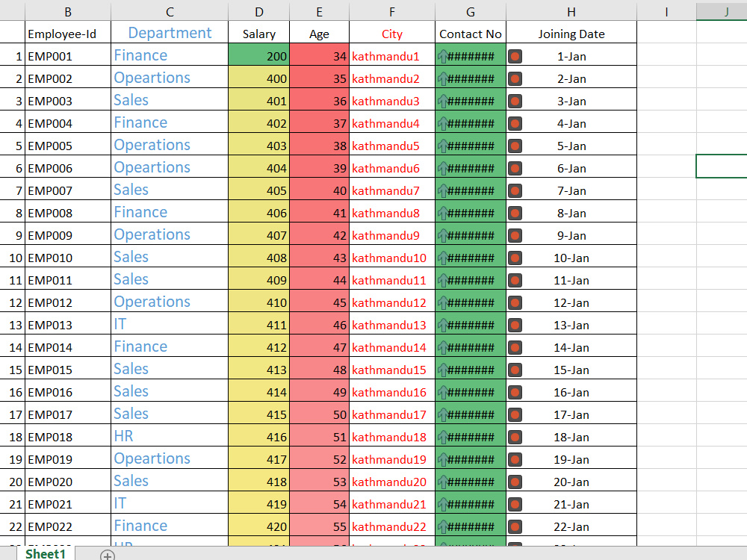Click the blue Department header cell

coord(170,33)
